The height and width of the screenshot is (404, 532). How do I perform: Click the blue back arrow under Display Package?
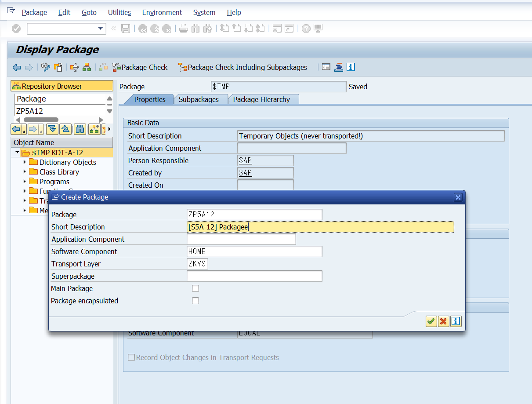[x=17, y=67]
